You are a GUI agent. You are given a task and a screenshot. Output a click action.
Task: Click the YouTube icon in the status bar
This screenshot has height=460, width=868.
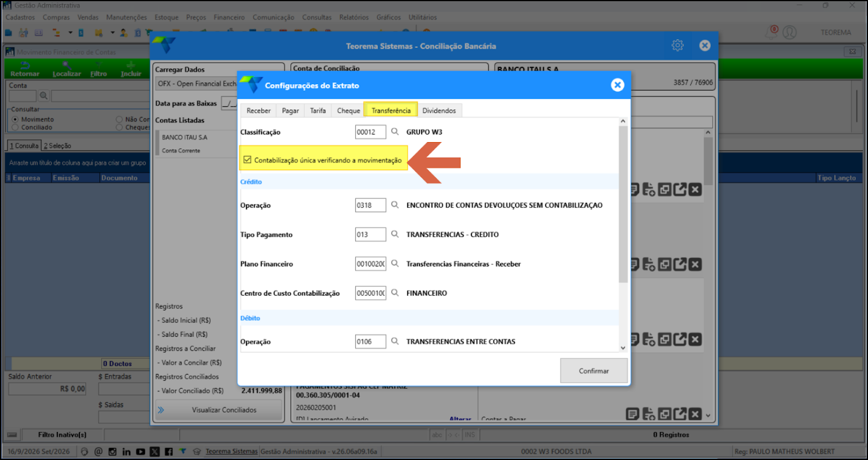tap(140, 451)
